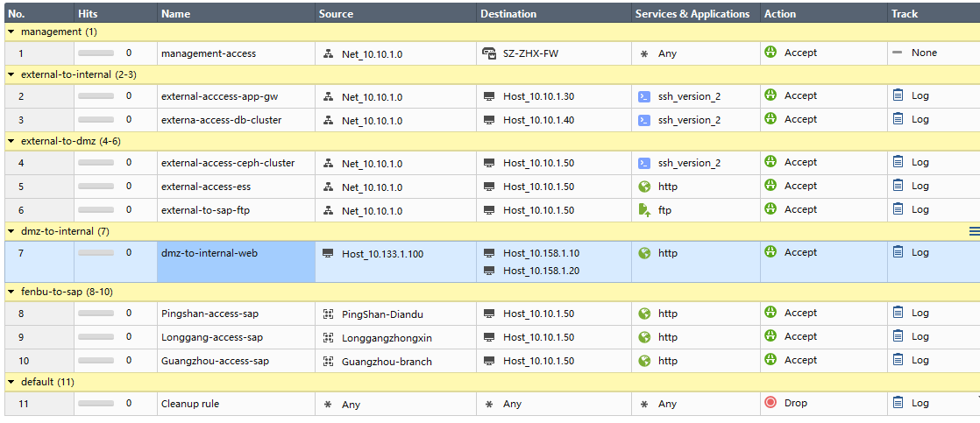Click hits bar of dmz-to-internal-web rule
The height and width of the screenshot is (423, 980).
click(96, 253)
